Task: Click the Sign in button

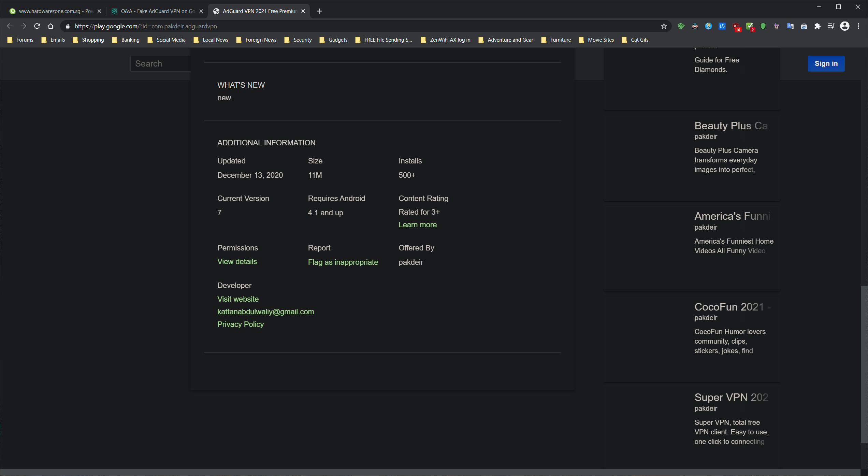Action: point(826,63)
